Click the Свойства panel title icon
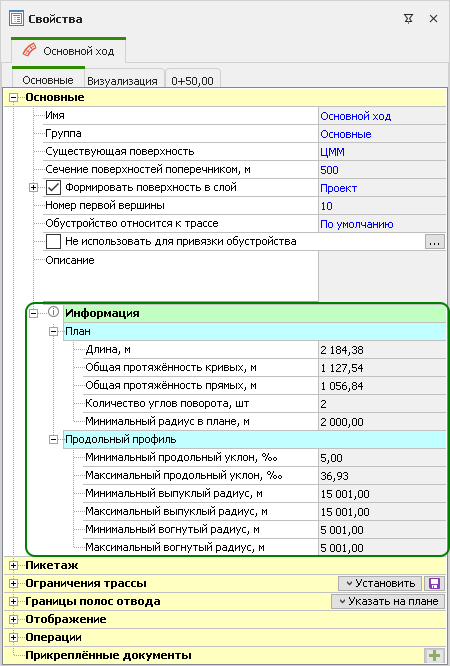The image size is (450, 666). (x=16, y=19)
